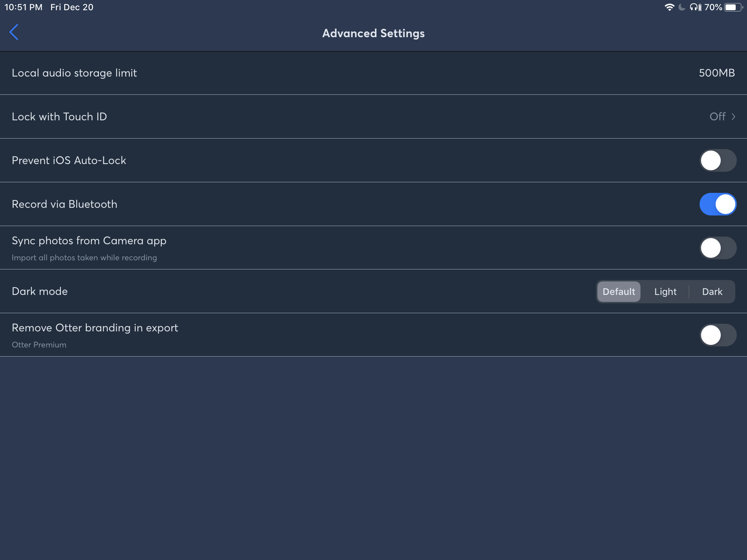Tap the Otter Premium subtitle text
747x560 pixels.
[39, 345]
